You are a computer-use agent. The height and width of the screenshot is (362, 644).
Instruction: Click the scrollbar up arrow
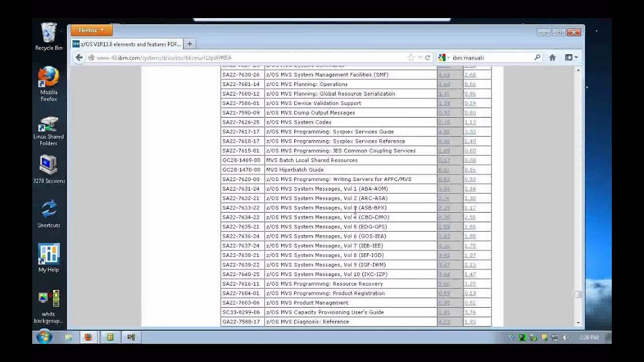[578, 69]
